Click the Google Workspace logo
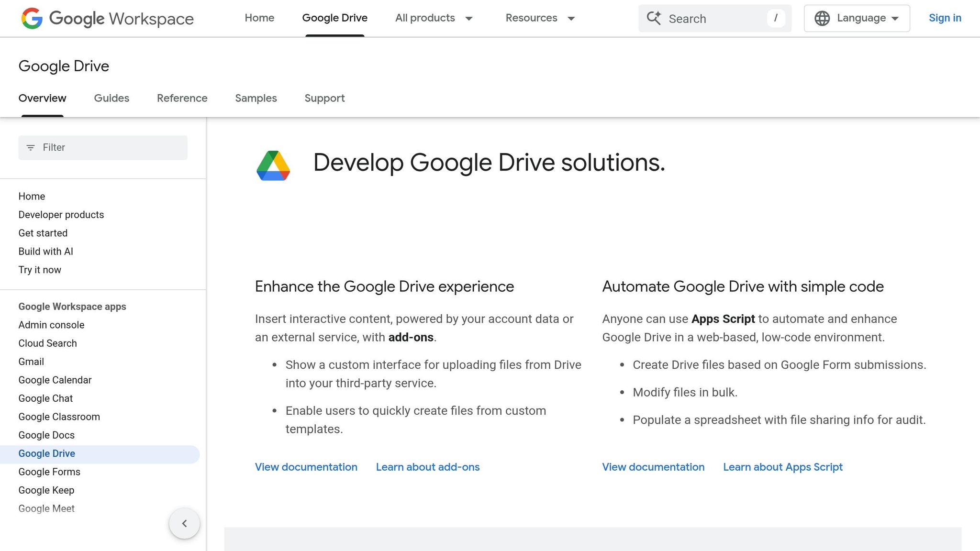980x551 pixels. (x=106, y=19)
